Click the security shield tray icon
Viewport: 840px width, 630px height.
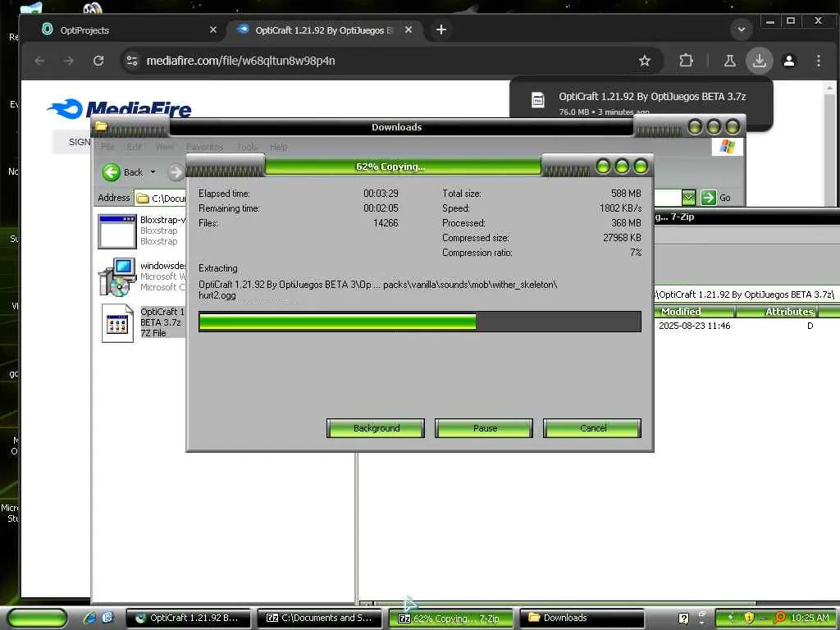pos(748,618)
